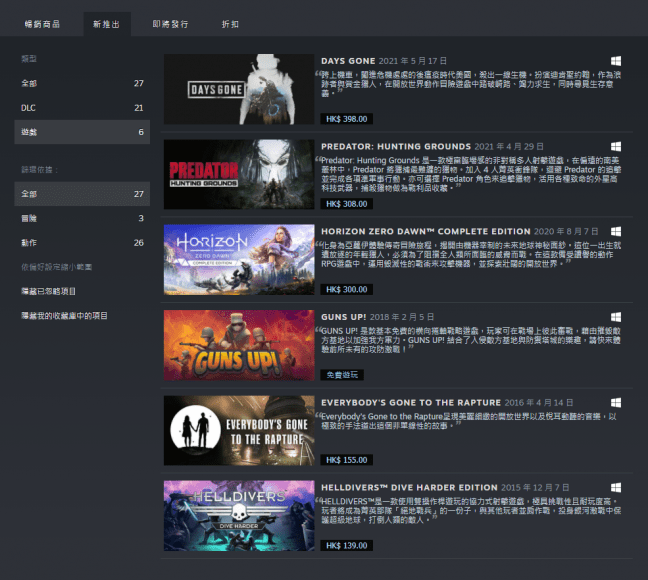
Task: Filter type by 全部 with count 27
Action: pos(82,83)
